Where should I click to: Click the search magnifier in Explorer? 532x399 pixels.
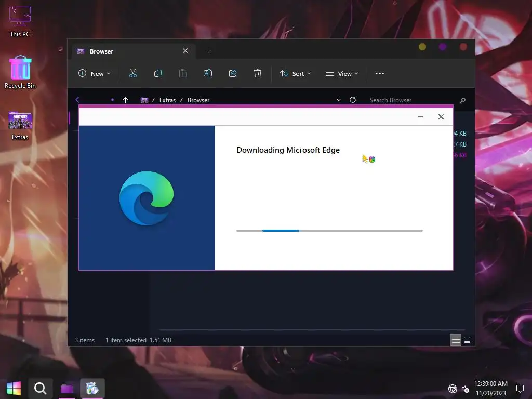[x=462, y=100]
